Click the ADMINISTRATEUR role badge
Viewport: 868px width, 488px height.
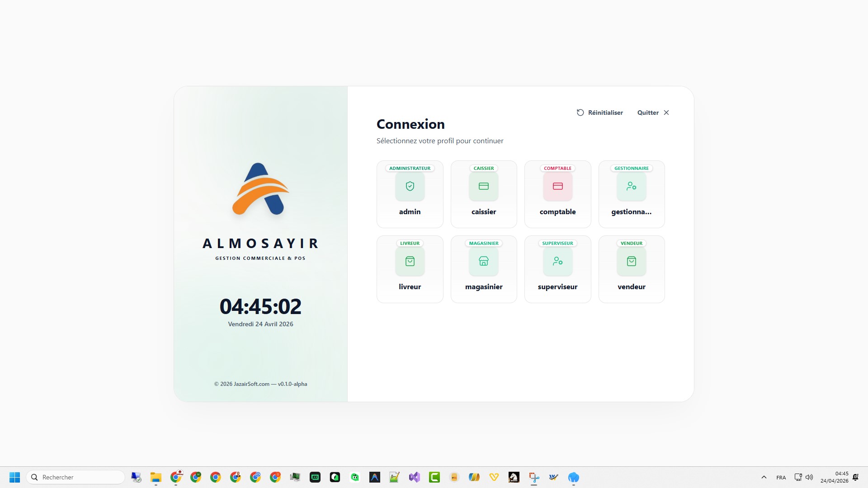[410, 168]
